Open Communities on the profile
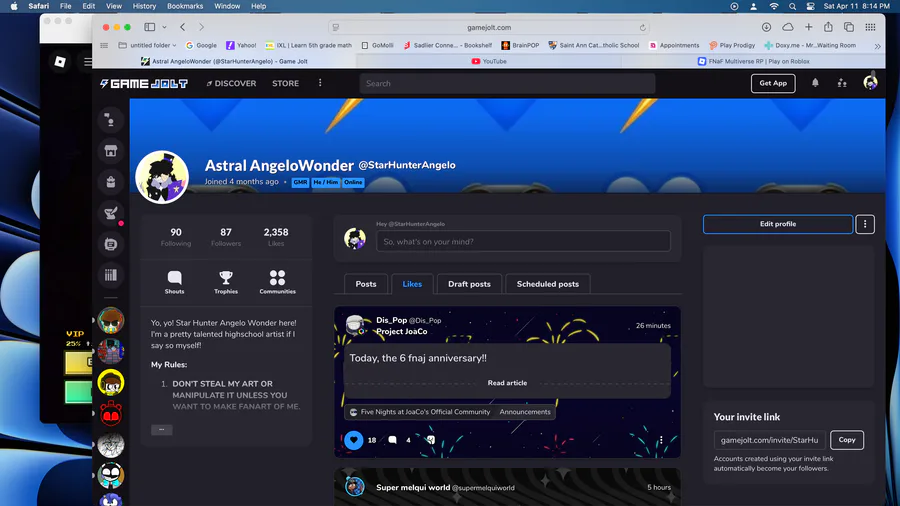The height and width of the screenshot is (506, 900). [277, 282]
